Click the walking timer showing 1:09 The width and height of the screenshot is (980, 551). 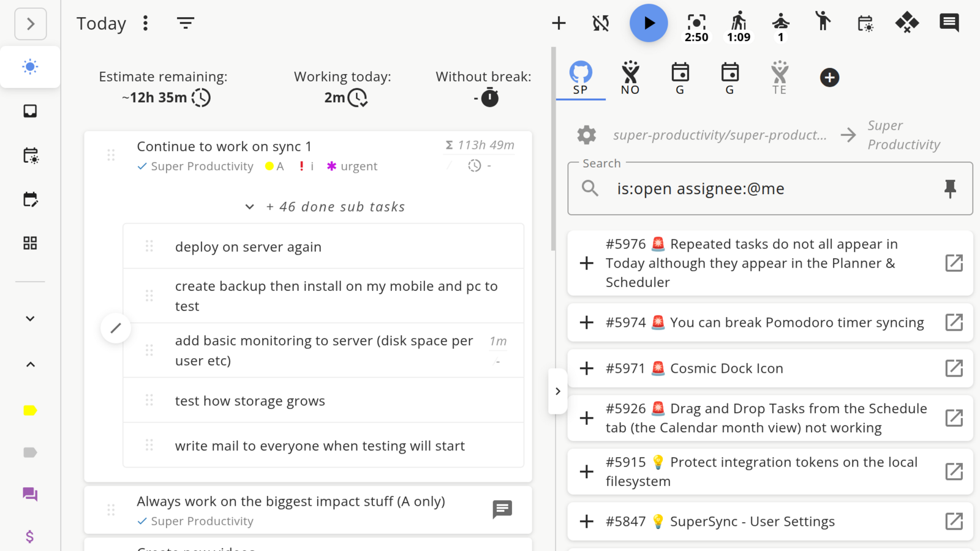pos(739,28)
